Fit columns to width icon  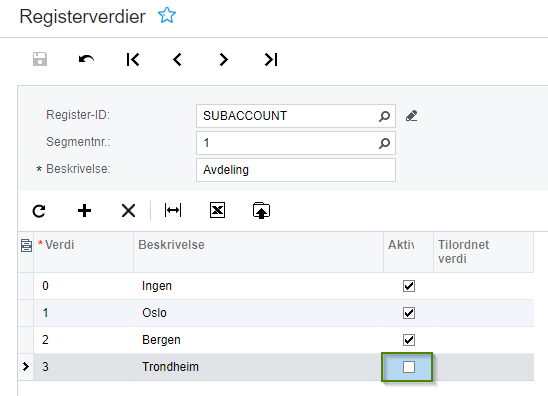pyautogui.click(x=173, y=210)
